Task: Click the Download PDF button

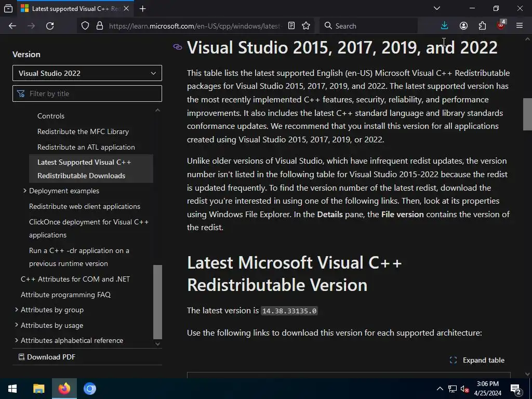Action: [47, 357]
